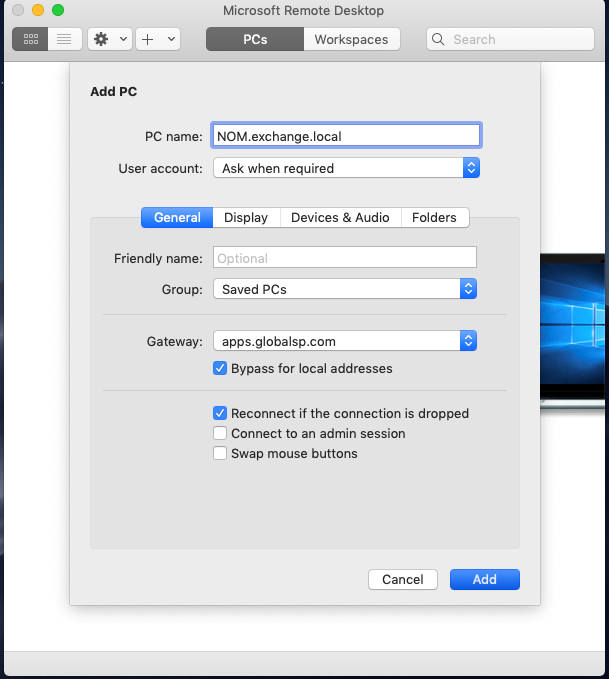This screenshot has height=679, width=609.
Task: Click the plus add button in toolbar
Action: pos(148,39)
